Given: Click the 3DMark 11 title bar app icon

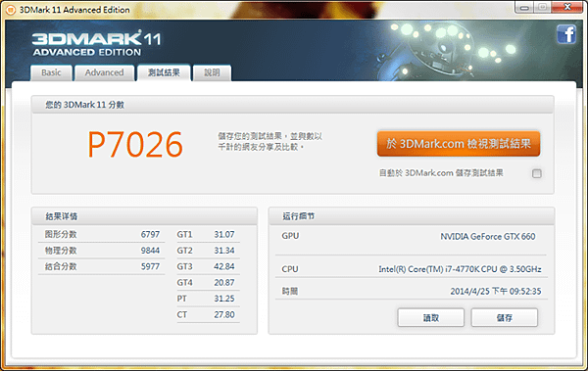Looking at the screenshot, I should click(11, 10).
